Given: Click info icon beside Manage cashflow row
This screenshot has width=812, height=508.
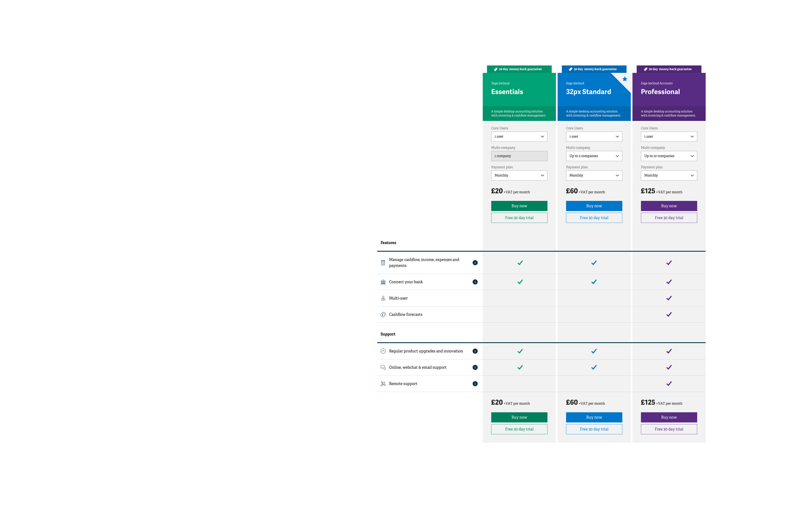Looking at the screenshot, I should click(475, 263).
